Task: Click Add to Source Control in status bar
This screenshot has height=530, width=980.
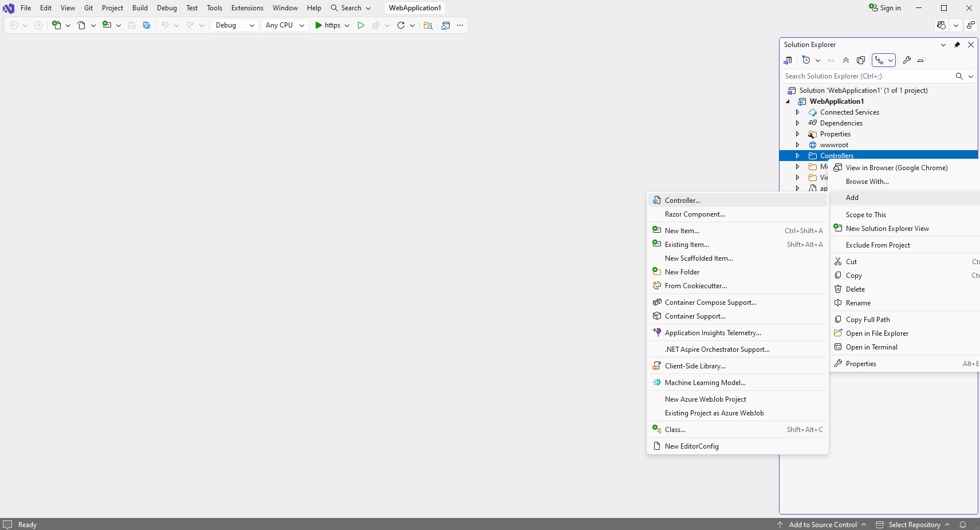Action: tap(822, 525)
